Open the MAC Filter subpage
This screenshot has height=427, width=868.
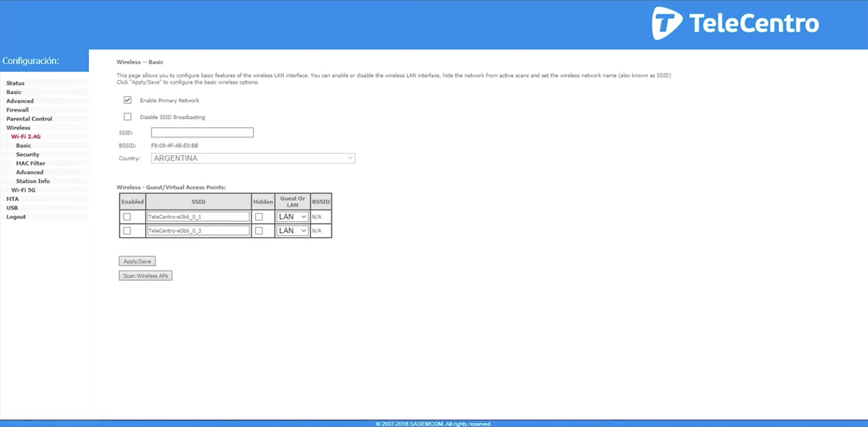pyautogui.click(x=30, y=163)
